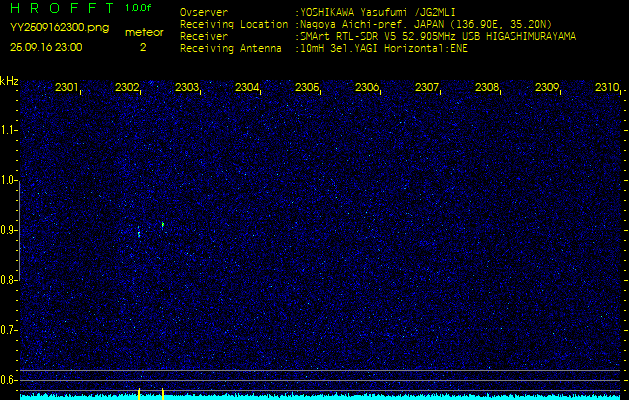The height and width of the screenshot is (400, 629).
Task: Click the HROFFT title text
Action: 63,8
